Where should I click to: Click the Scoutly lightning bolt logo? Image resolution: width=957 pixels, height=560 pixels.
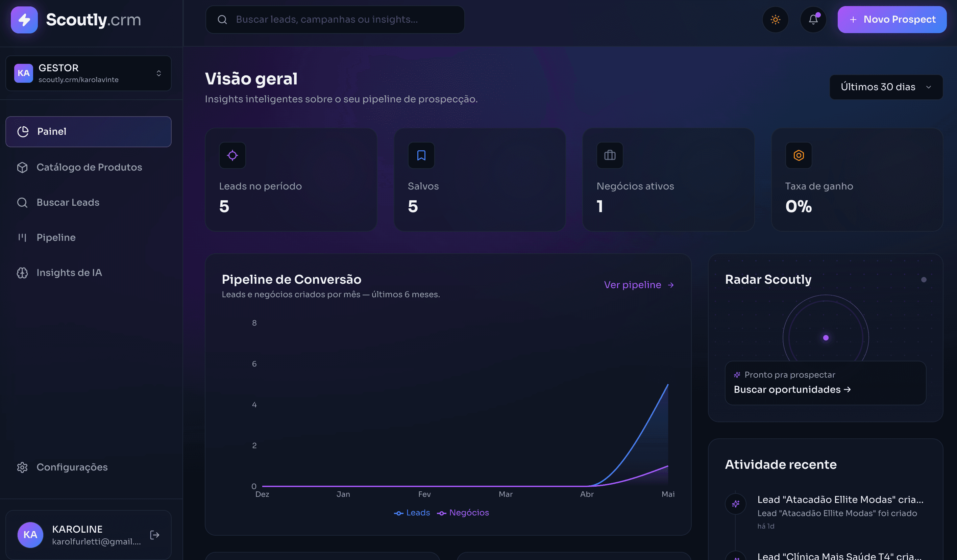coord(24,20)
